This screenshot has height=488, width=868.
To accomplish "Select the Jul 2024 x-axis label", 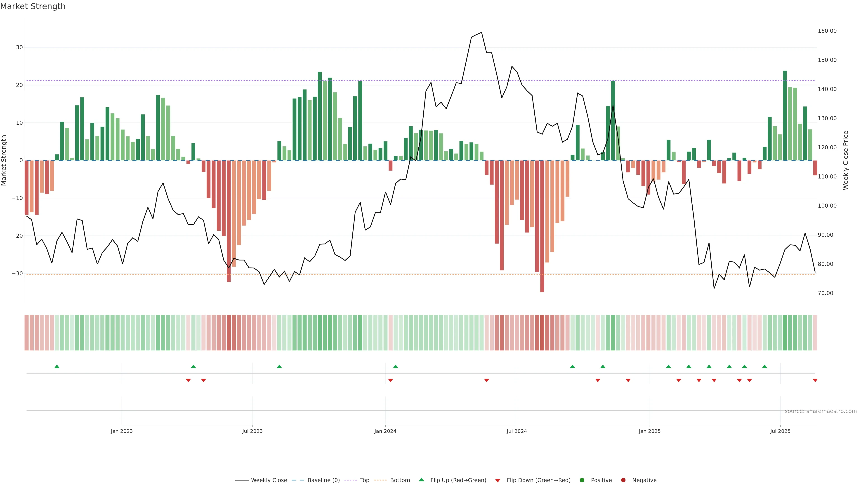I will click(517, 431).
